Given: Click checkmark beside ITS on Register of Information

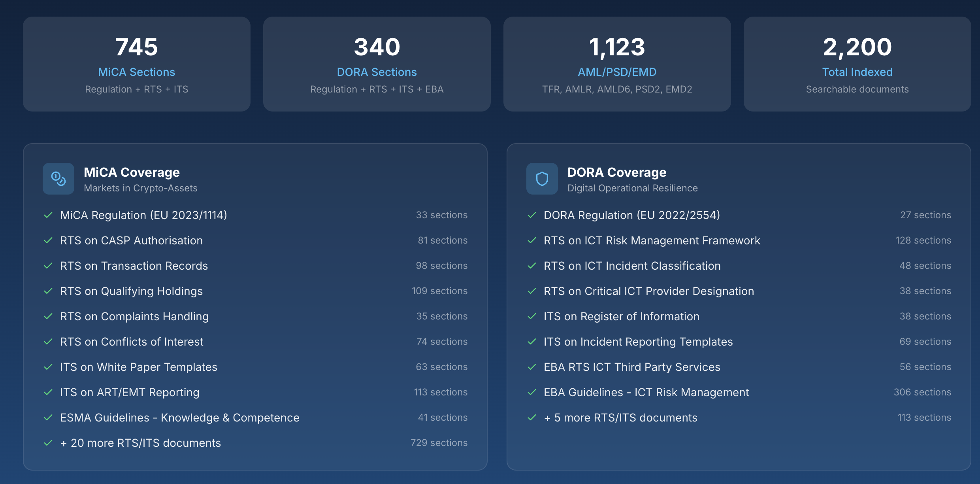Looking at the screenshot, I should [x=532, y=316].
